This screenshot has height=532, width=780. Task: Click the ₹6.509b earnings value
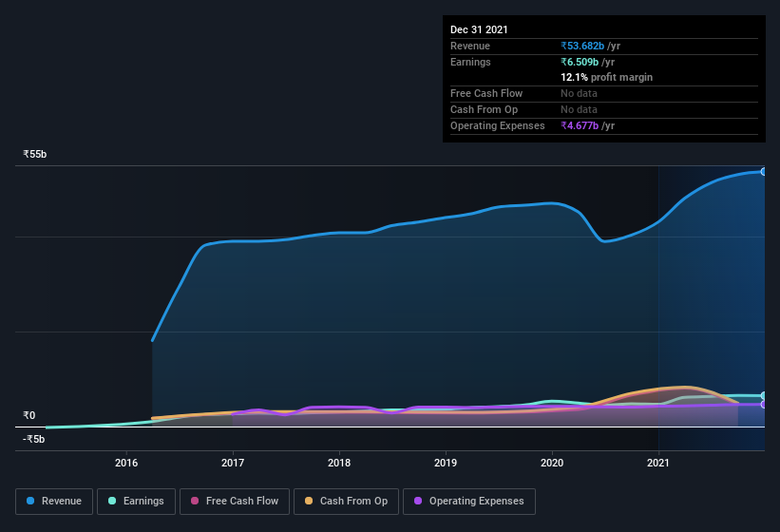580,62
